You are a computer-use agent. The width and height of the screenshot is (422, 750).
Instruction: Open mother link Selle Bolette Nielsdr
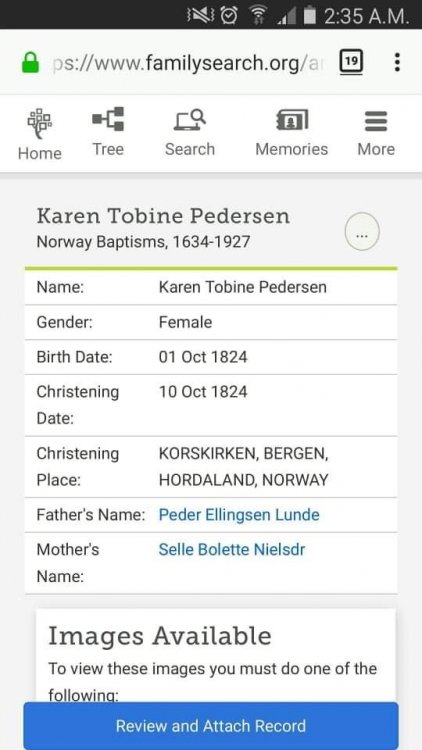[232, 550]
